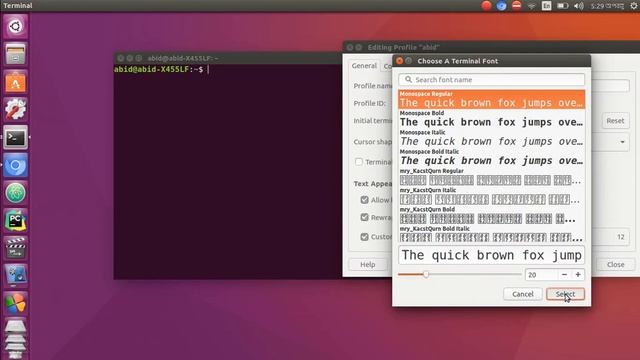
Task: Open the Files manager from the dock
Action: (x=16, y=54)
